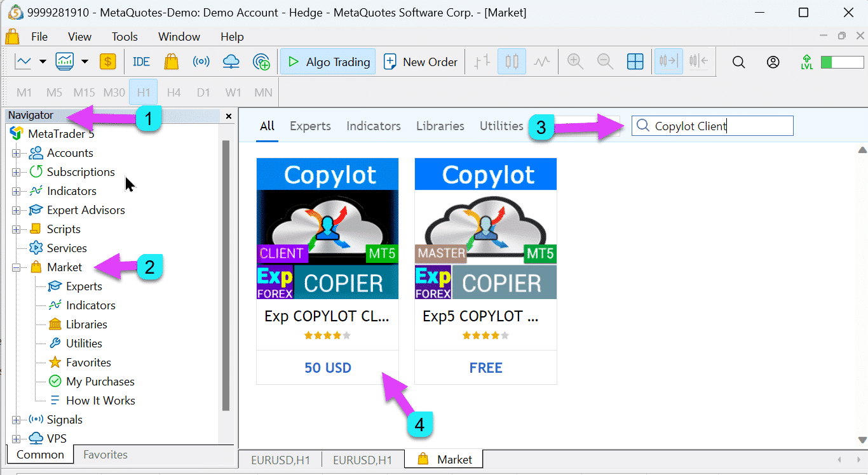Click the user account profile icon

pyautogui.click(x=773, y=62)
